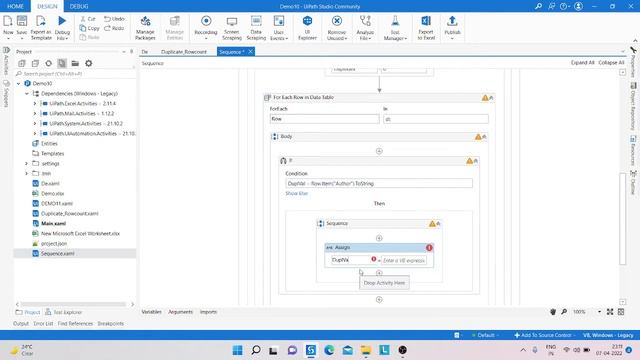Open Output panel tab
Screen dimensions: 640x360
click(21, 323)
